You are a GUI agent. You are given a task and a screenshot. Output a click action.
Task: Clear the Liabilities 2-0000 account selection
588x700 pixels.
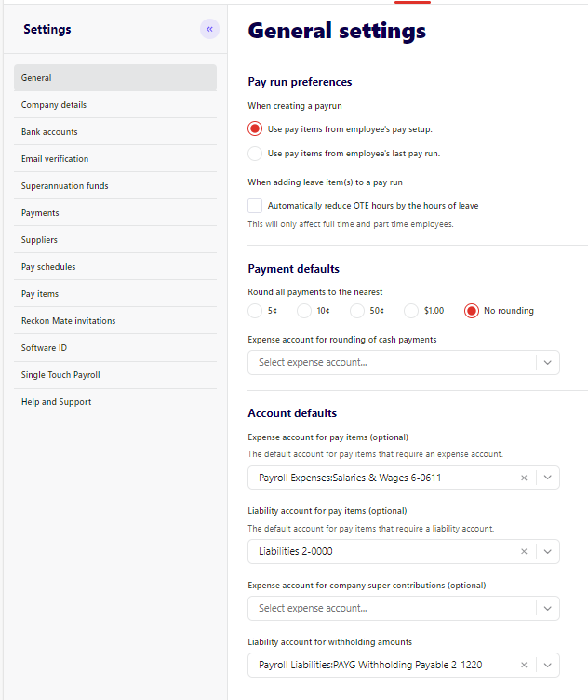click(x=524, y=551)
